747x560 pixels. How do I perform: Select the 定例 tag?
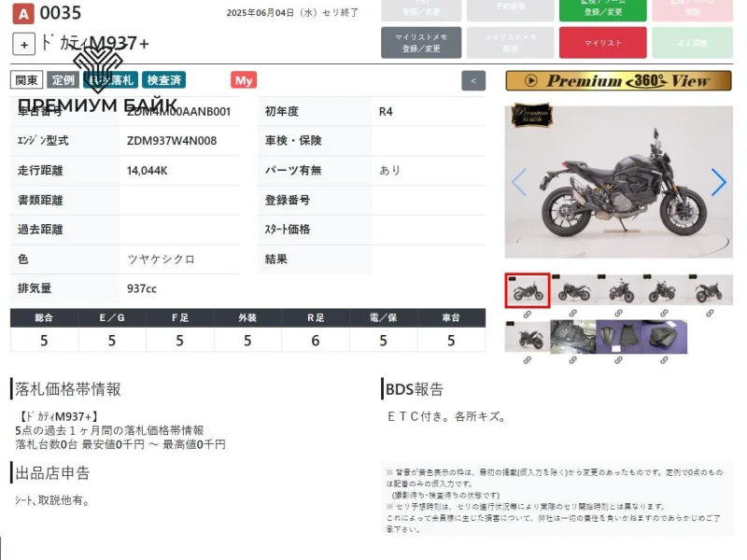63,80
